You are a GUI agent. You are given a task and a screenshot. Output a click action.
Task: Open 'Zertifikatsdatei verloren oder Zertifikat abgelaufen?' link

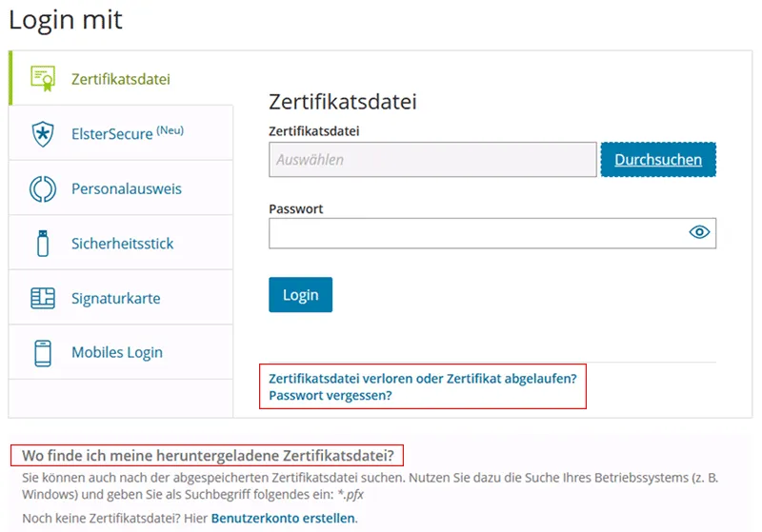coord(423,378)
